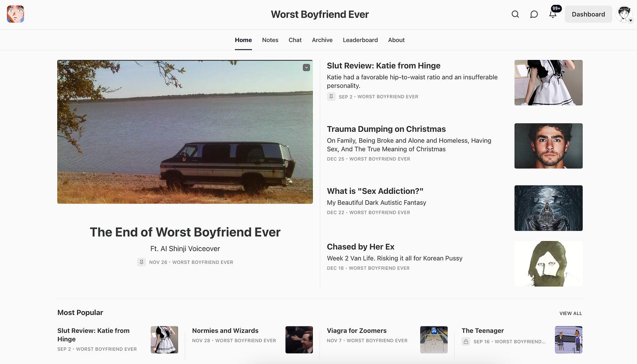Click the pin icon next to SEP 2

[331, 96]
